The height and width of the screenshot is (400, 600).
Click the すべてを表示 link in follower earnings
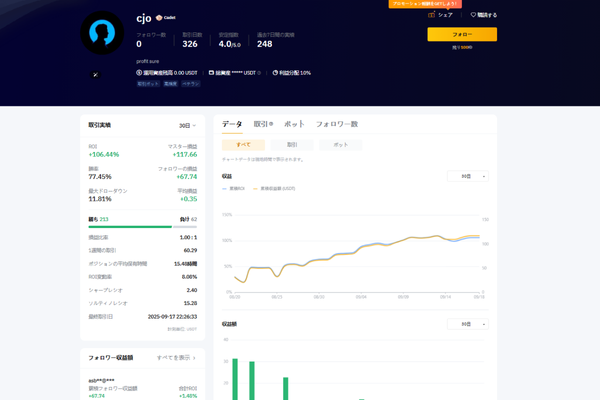pos(176,357)
